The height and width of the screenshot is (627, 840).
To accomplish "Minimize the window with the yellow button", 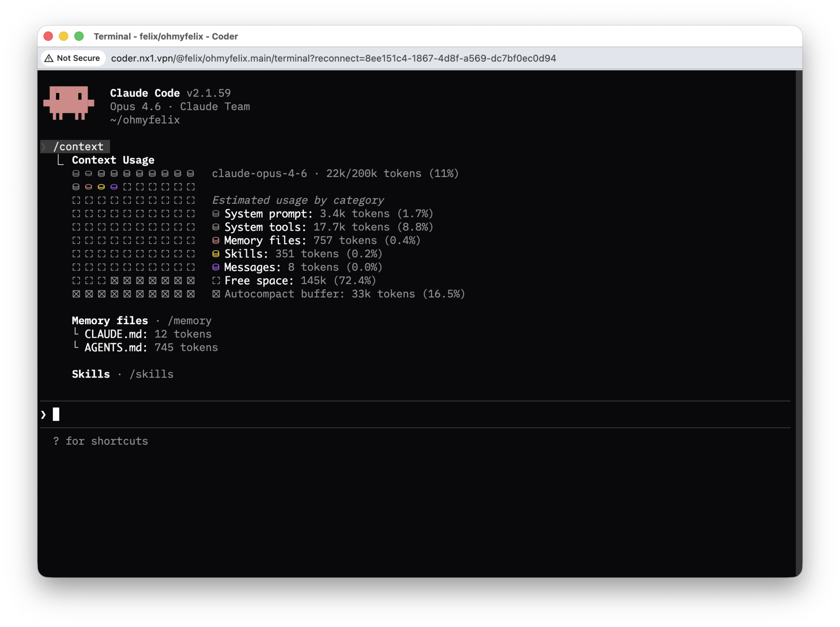I will pyautogui.click(x=64, y=36).
